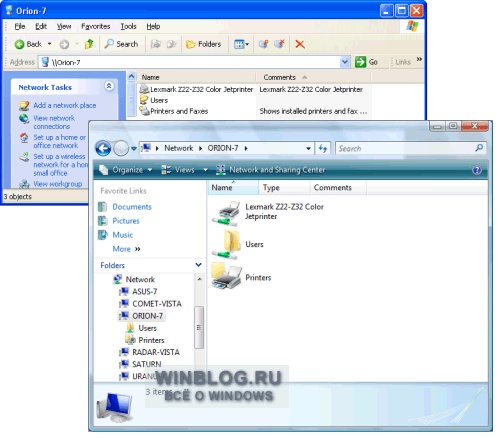The width and height of the screenshot is (500, 438).
Task: Click Network in Vista breadcrumb path
Action: coord(179,148)
